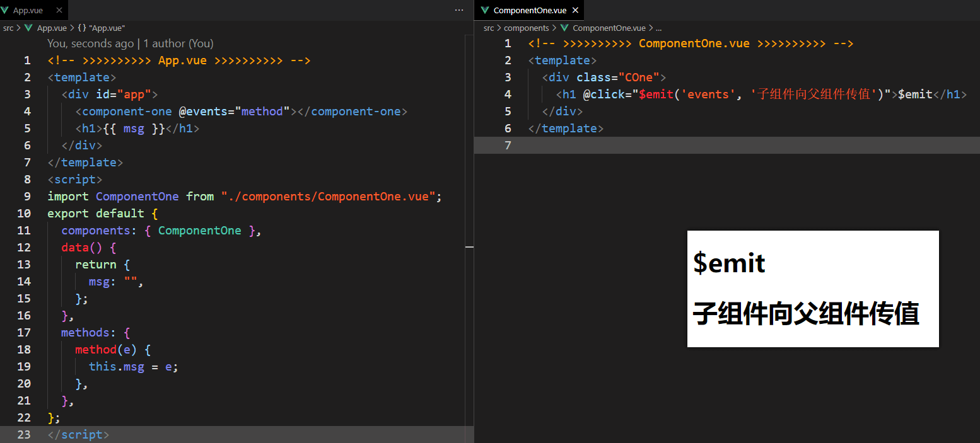
Task: Click '@events="method"' attribute in App.vue
Action: pyautogui.click(x=234, y=112)
